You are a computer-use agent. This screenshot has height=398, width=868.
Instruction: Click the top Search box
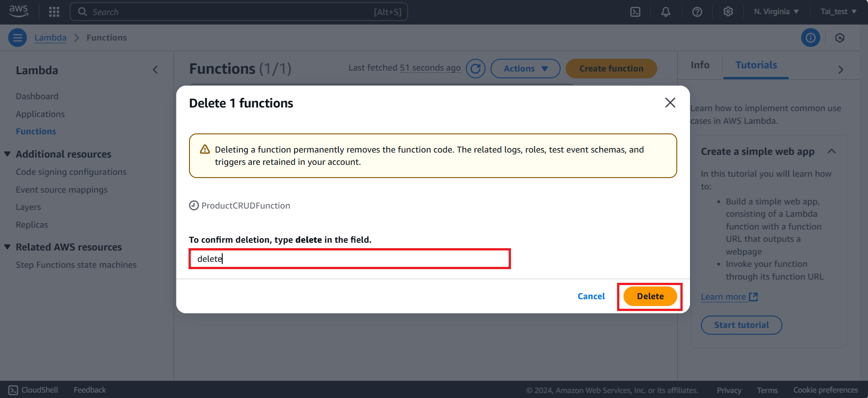pos(239,12)
